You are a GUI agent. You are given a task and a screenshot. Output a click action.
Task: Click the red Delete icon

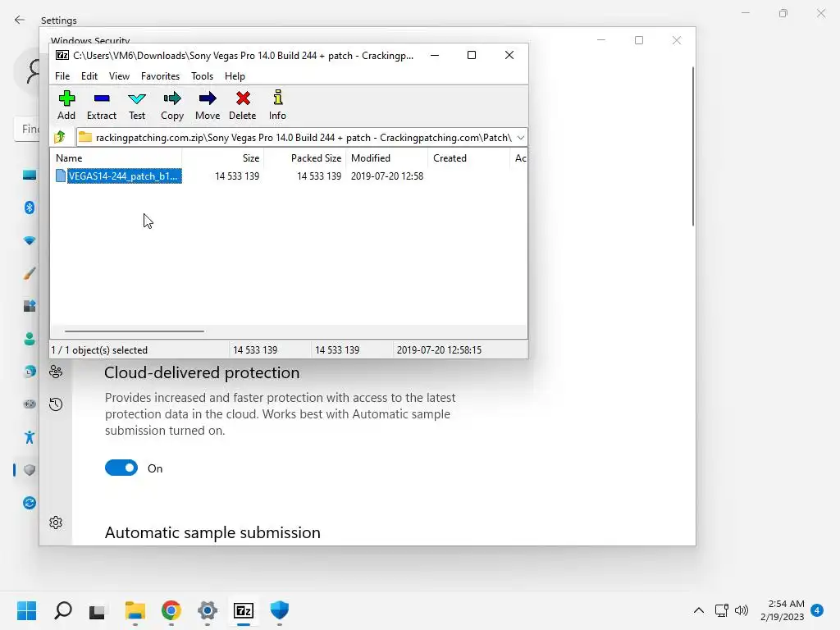(243, 105)
